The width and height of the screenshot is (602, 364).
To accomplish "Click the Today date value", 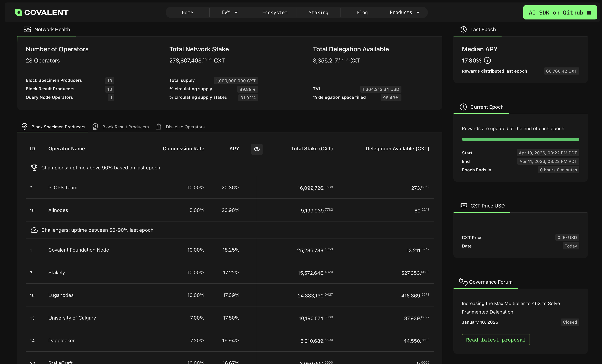I will (571, 246).
